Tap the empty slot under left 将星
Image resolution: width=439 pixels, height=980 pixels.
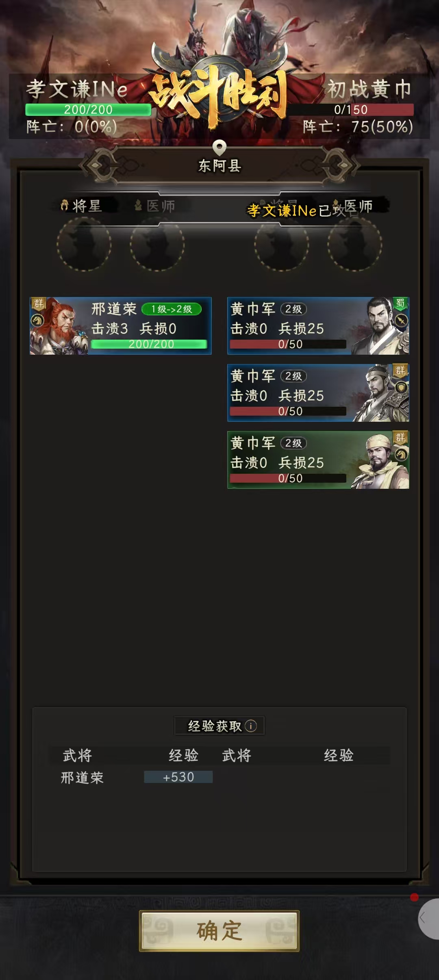click(x=84, y=244)
